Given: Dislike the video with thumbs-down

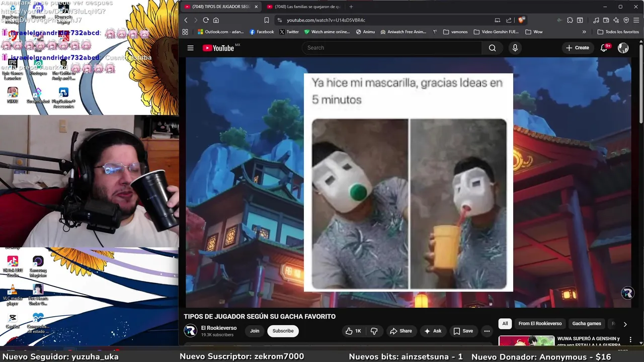Looking at the screenshot, I should (x=374, y=331).
